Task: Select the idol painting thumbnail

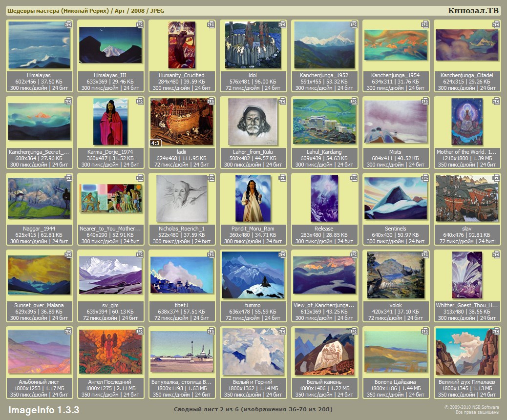Action: [x=253, y=45]
